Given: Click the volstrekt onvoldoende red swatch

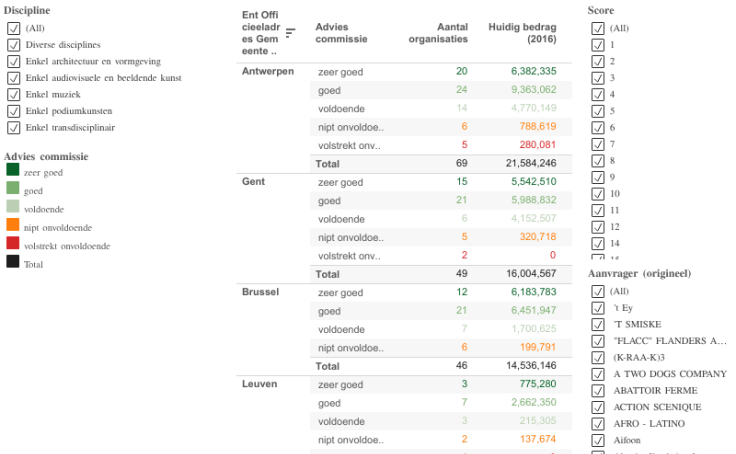Looking at the screenshot, I should [x=13, y=243].
